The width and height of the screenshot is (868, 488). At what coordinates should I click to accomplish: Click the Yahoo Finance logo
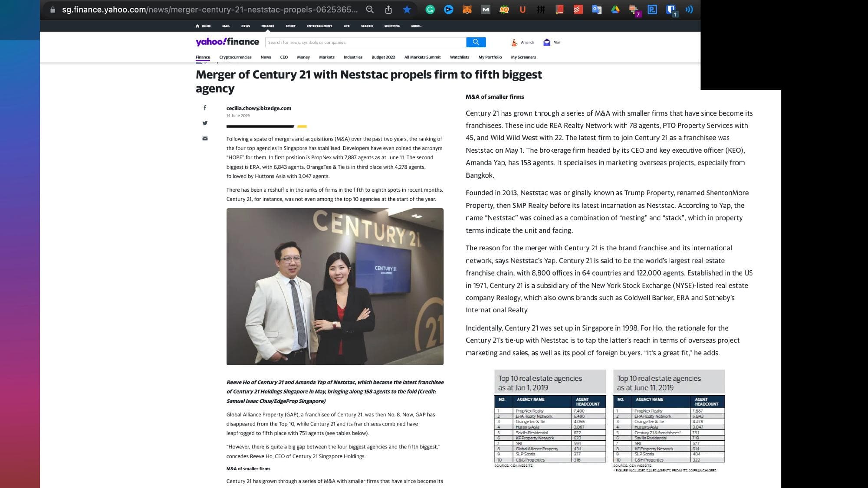[227, 42]
